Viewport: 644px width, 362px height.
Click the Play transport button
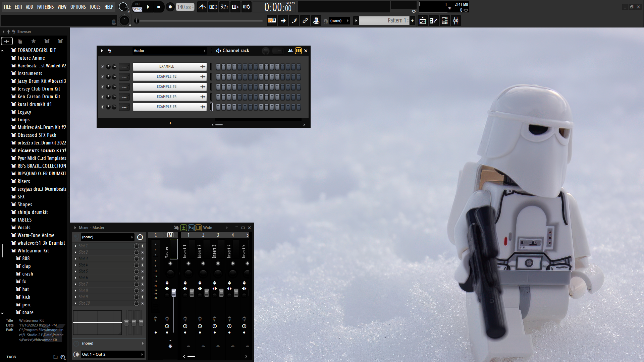click(x=148, y=7)
